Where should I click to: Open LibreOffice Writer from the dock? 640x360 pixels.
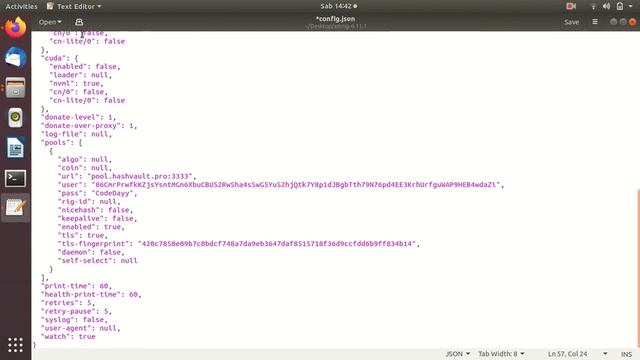tap(16, 148)
